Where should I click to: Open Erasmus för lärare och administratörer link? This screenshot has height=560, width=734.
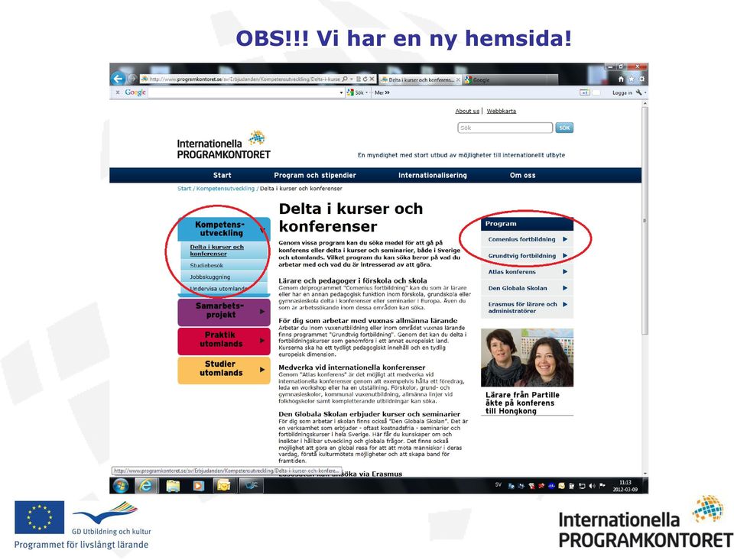pos(527,307)
